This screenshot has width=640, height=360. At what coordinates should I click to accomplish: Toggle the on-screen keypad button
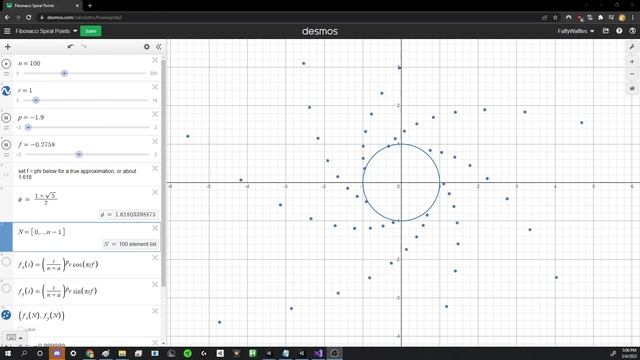click(x=14, y=338)
